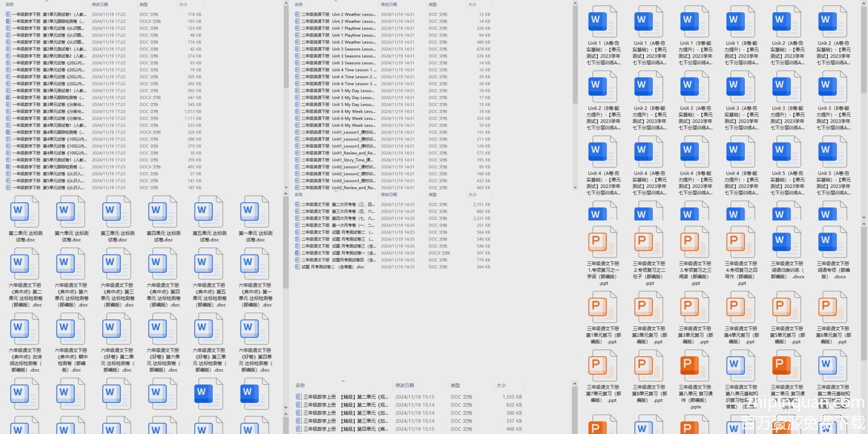The height and width of the screenshot is (434, 868).
Task: Select the 三年级语文下册 第1单元复习 ppt icon
Action: (603, 307)
